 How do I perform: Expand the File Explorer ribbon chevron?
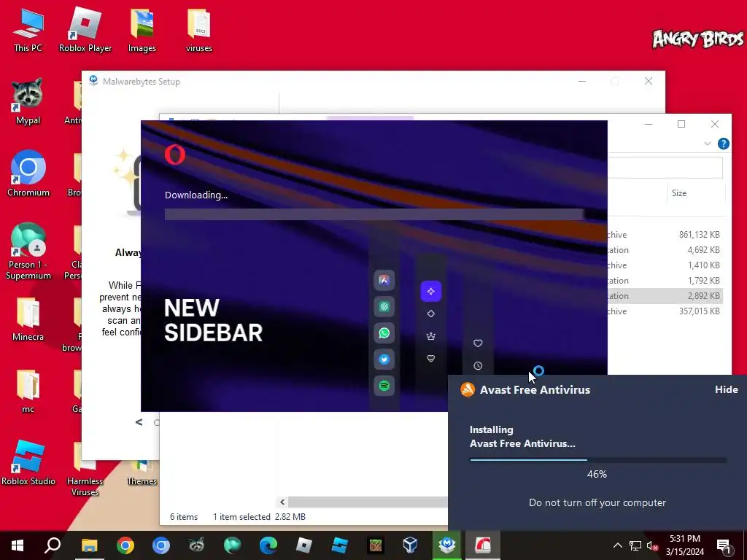pos(708,144)
